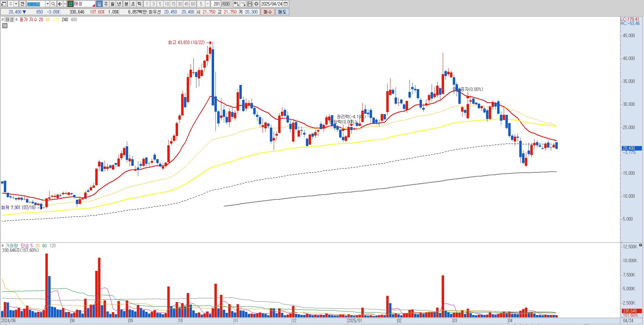The width and height of the screenshot is (644, 325).
Task: Click the data grid icon under 태성
Action: click(5, 26)
